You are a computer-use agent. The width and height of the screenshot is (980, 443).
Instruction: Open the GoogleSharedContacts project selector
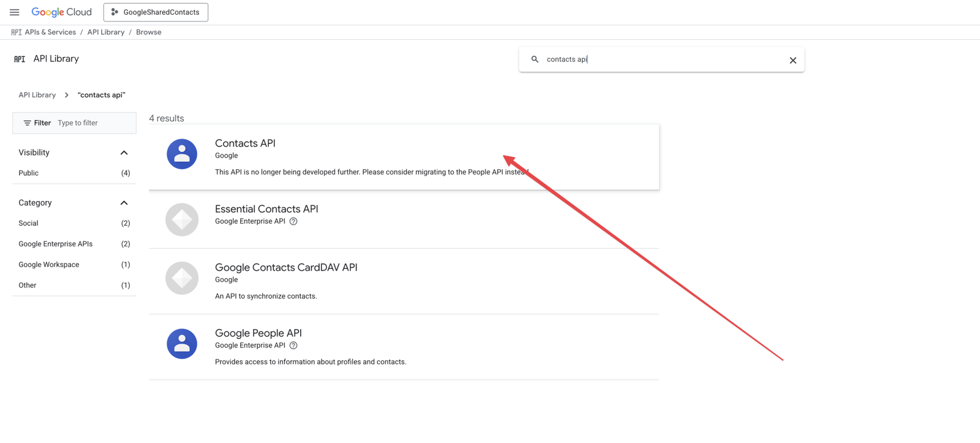click(x=156, y=12)
